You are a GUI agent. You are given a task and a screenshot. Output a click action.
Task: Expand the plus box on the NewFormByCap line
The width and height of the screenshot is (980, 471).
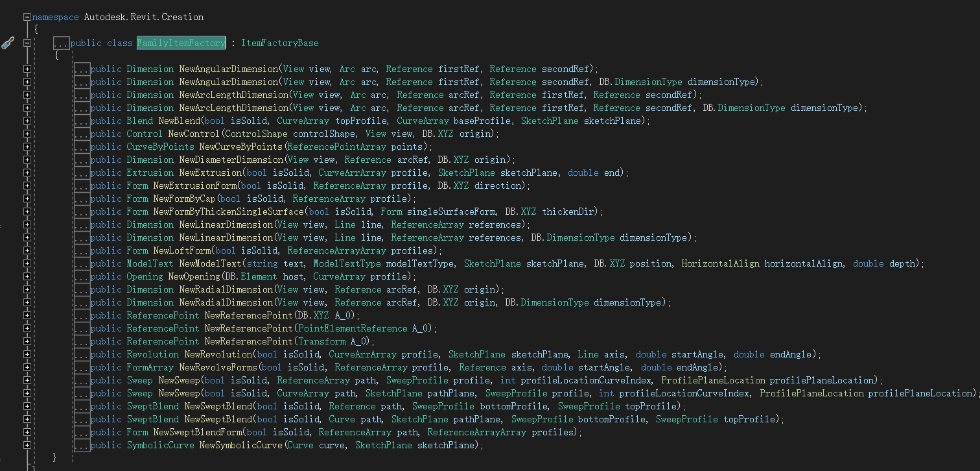(27, 199)
